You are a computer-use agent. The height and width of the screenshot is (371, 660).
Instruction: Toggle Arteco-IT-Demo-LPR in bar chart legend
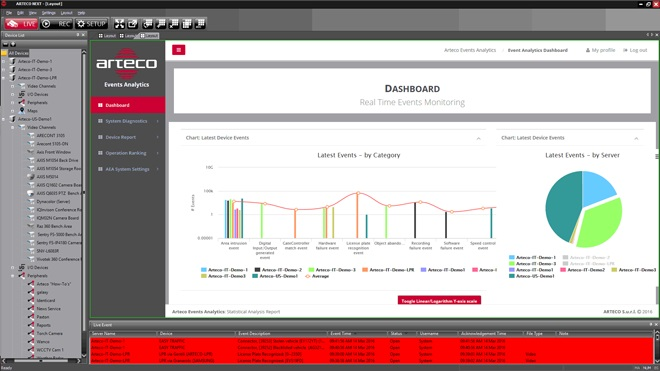[x=388, y=270]
